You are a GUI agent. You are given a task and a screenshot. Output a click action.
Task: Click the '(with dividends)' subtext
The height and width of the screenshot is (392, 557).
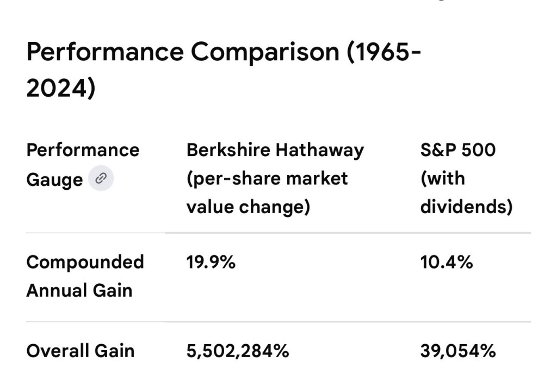[x=466, y=193]
